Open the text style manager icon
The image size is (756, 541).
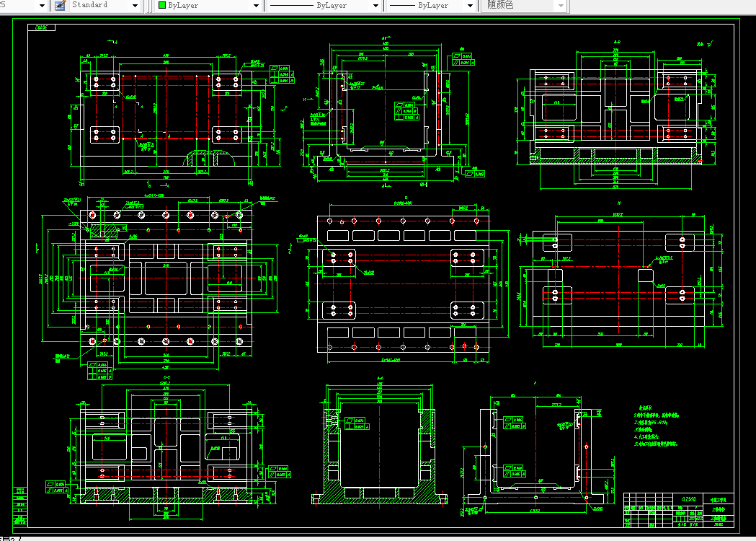point(60,5)
